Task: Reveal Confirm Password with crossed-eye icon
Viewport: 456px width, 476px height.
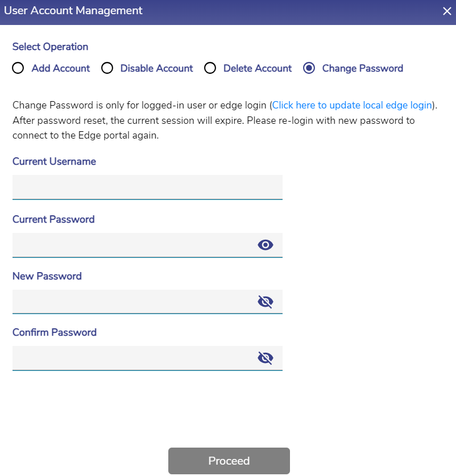Action: coord(266,358)
